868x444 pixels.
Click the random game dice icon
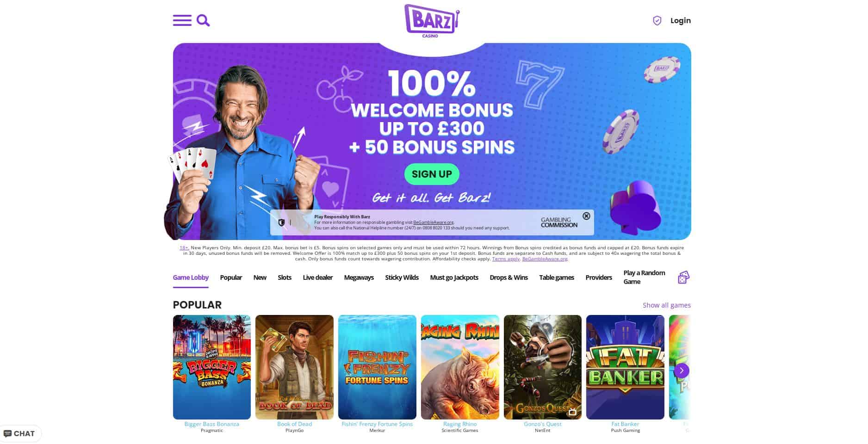tap(683, 277)
